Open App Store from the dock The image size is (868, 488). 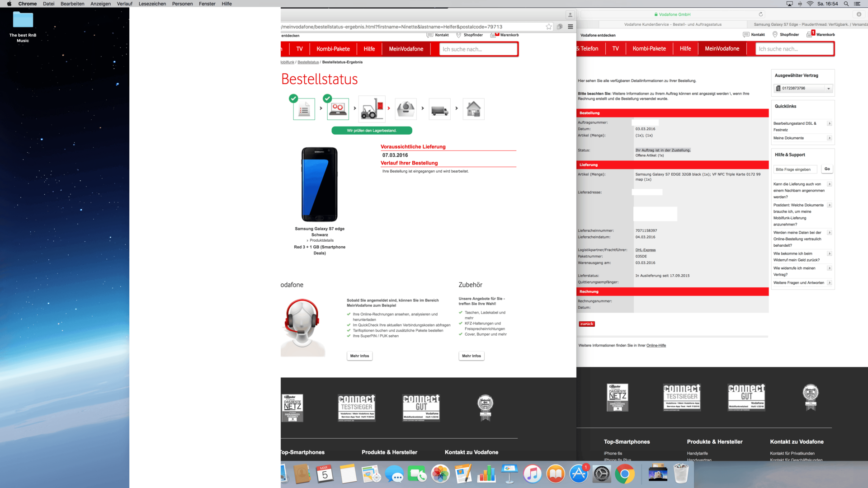tap(579, 474)
